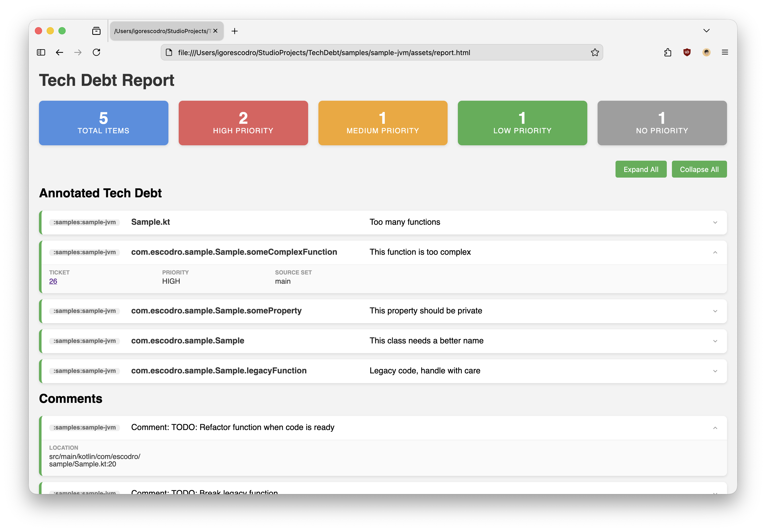
Task: Open the browser tab list chevron
Action: tap(706, 30)
